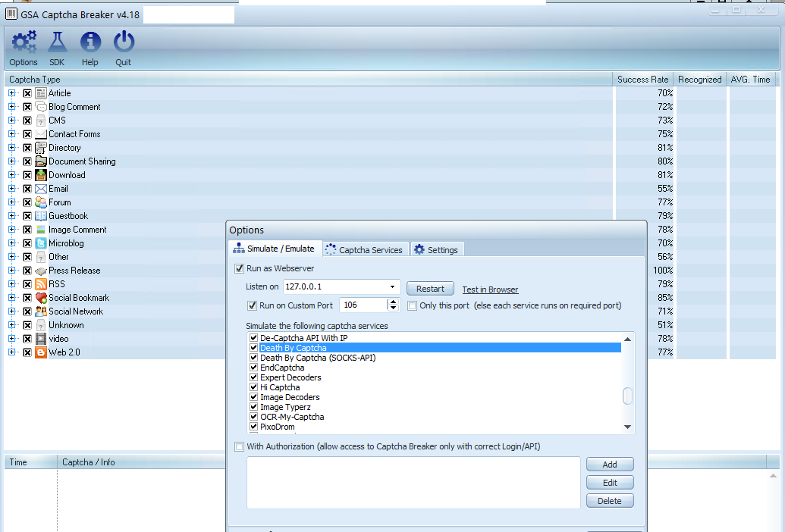Click the custom port number field
The image size is (785, 532).
click(363, 305)
